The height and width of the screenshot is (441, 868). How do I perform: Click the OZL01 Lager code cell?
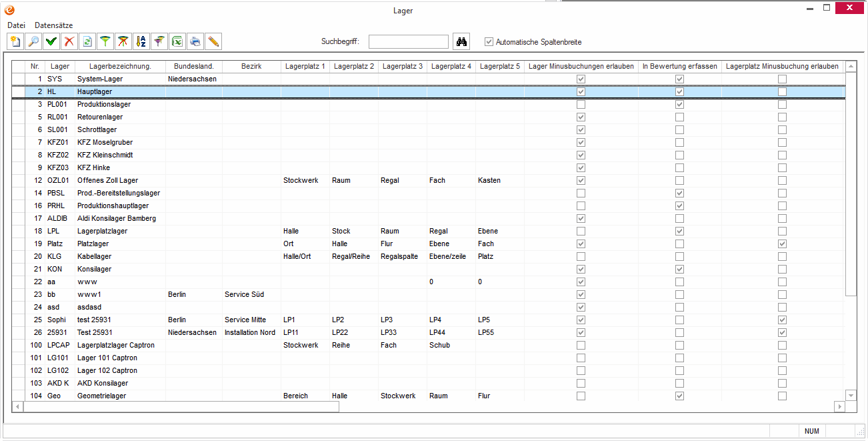click(x=60, y=180)
